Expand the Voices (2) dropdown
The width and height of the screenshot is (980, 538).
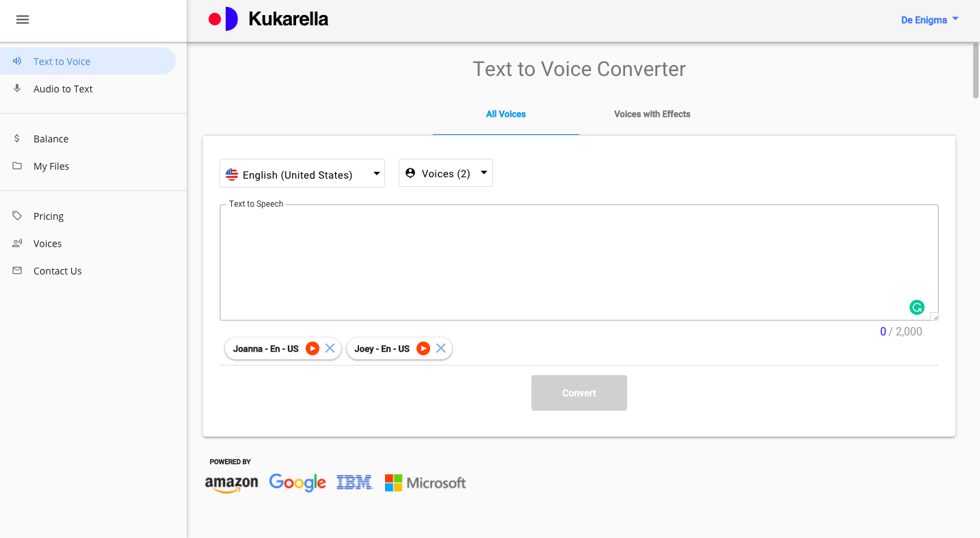(x=445, y=173)
